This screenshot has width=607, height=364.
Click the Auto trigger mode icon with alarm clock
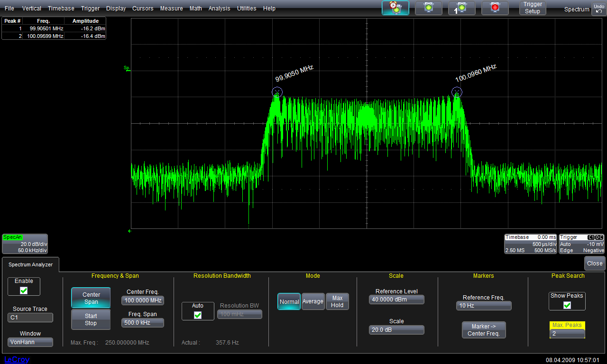point(395,8)
